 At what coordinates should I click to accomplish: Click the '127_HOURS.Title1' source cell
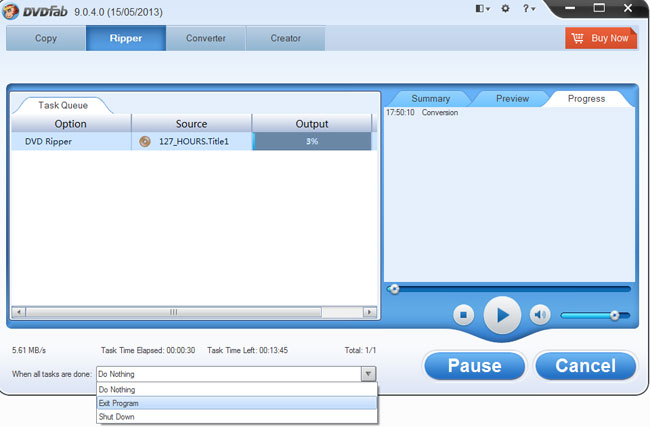[x=194, y=141]
